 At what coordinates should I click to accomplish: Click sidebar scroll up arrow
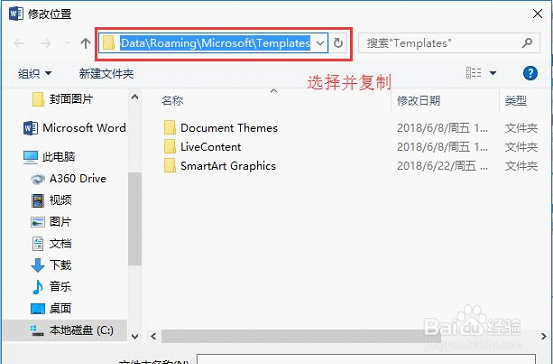tap(135, 97)
